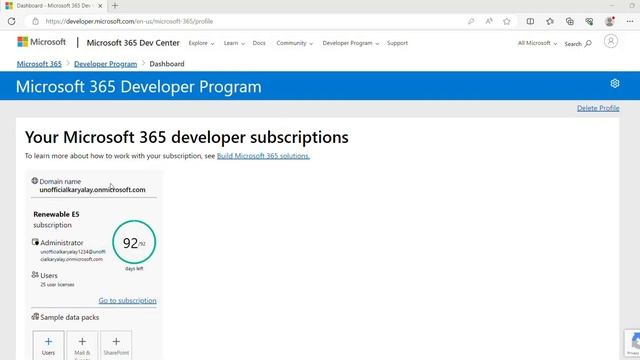This screenshot has height=360, width=640.
Task: Click the Domain name globe icon
Action: tap(35, 181)
